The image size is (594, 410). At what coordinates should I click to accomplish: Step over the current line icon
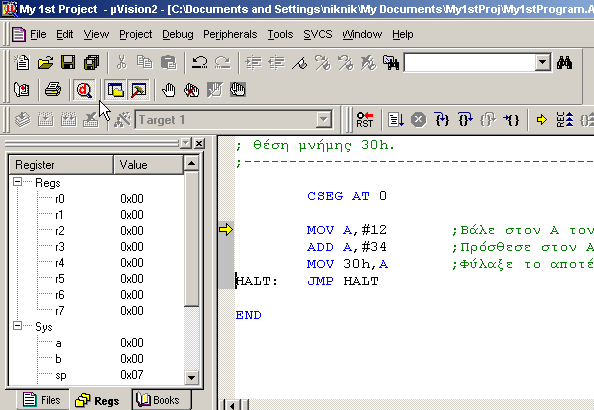[465, 120]
